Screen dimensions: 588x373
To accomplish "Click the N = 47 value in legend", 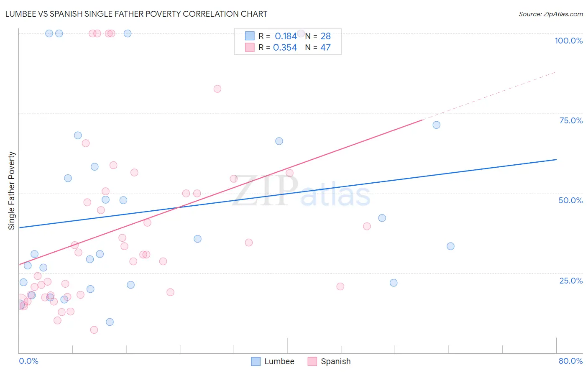I will (318, 47).
